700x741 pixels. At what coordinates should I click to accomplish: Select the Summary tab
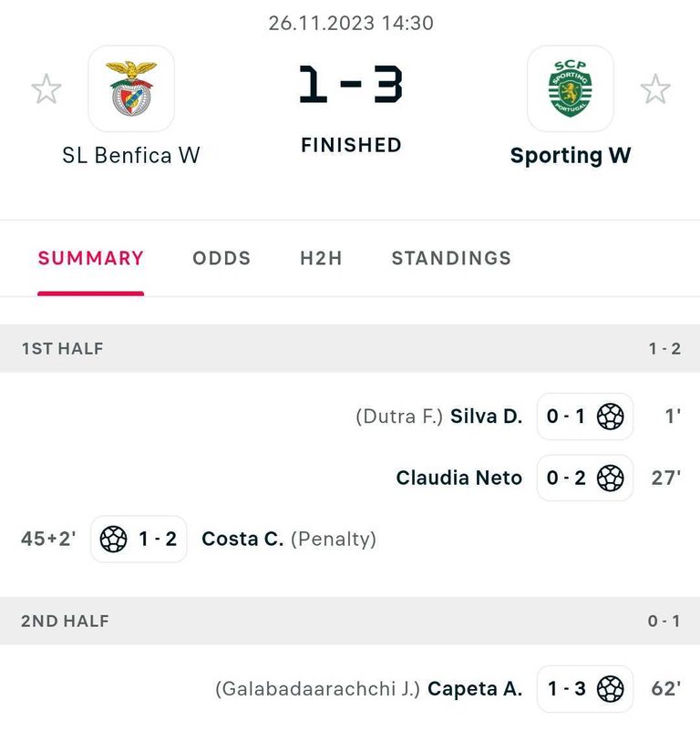click(91, 258)
